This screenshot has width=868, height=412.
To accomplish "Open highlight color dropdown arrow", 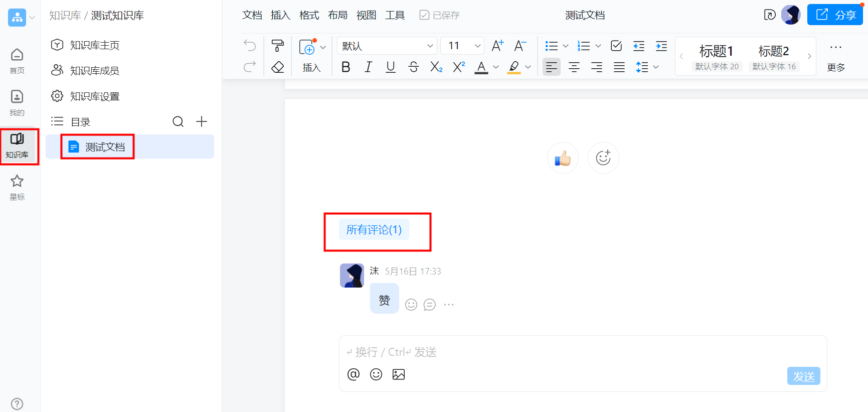I will pos(528,67).
